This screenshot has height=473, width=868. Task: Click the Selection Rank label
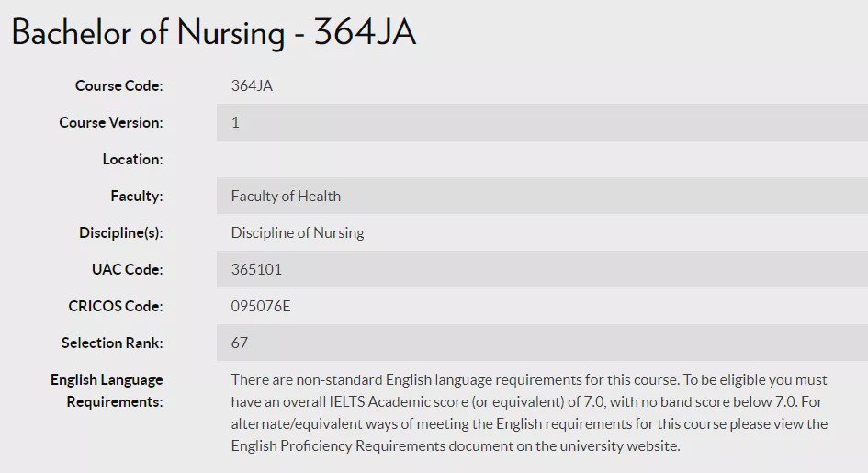pos(112,343)
